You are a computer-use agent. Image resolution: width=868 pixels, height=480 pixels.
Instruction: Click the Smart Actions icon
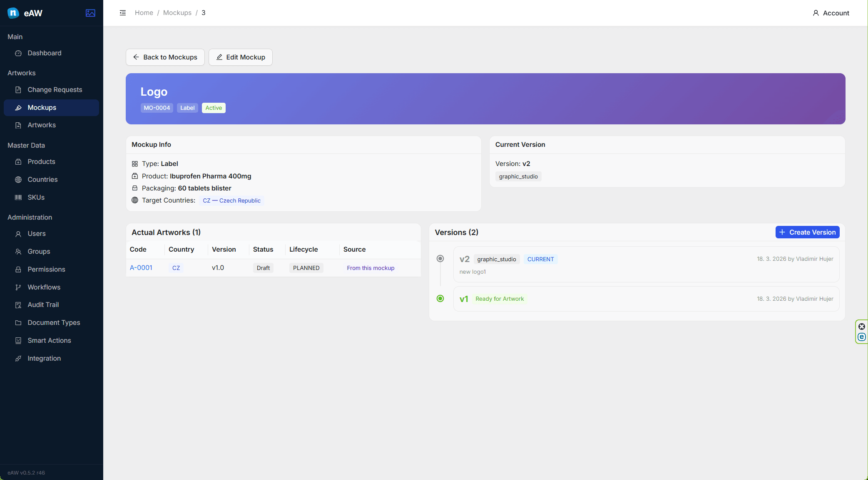(18, 341)
